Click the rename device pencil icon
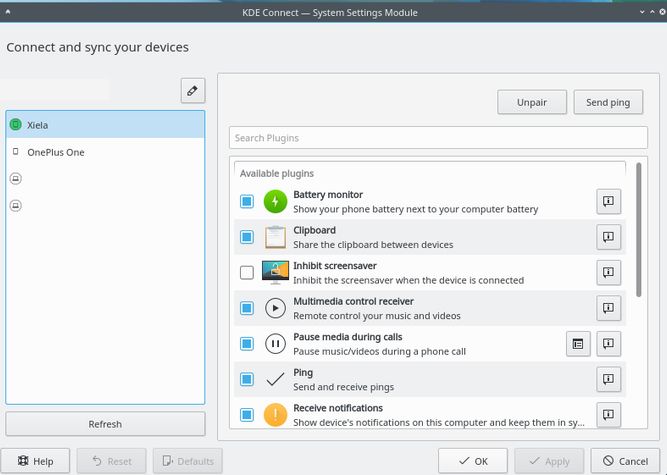This screenshot has height=475, width=667. tap(193, 91)
